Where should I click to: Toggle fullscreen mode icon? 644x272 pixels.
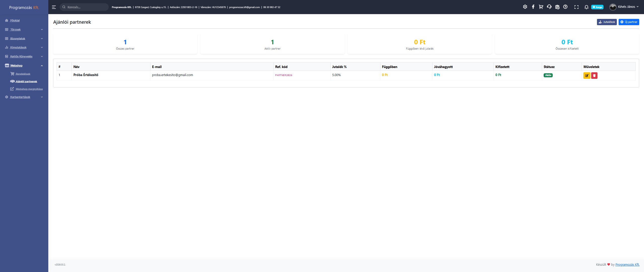(576, 7)
